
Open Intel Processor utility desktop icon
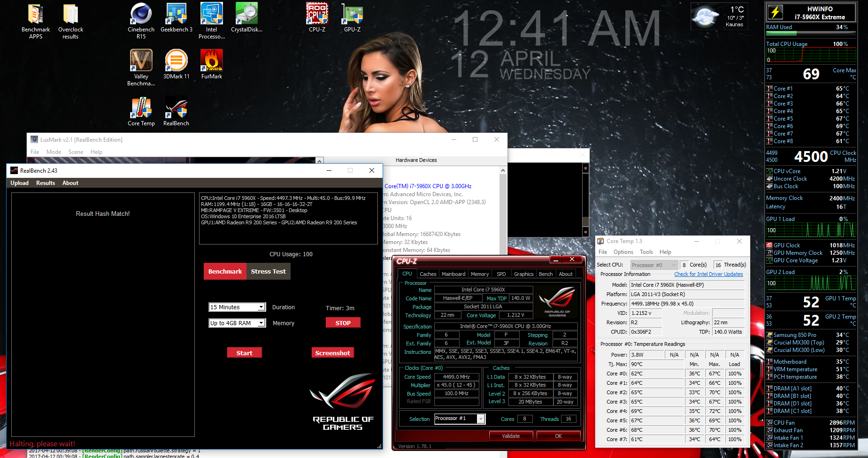(211, 14)
